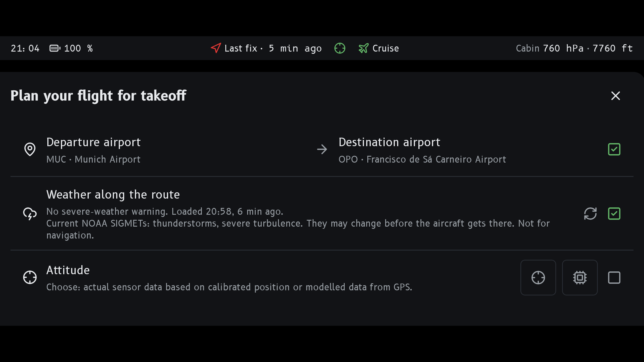Click the green crosshair status icon
This screenshot has height=362, width=644.
[340, 48]
